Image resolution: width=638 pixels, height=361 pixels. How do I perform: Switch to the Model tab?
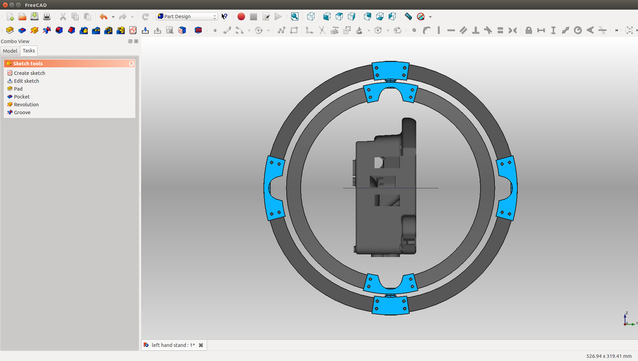10,51
